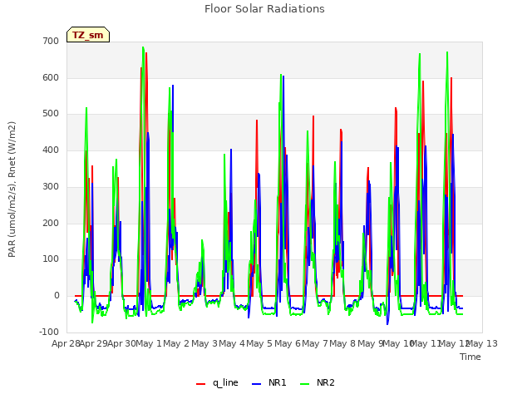Click the 300 y-axis tick label
The height and width of the screenshot is (399, 532).
pos(51,186)
